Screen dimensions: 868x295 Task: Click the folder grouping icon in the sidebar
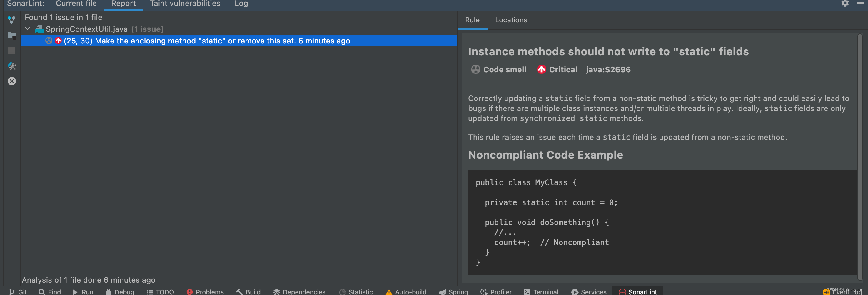point(11,35)
